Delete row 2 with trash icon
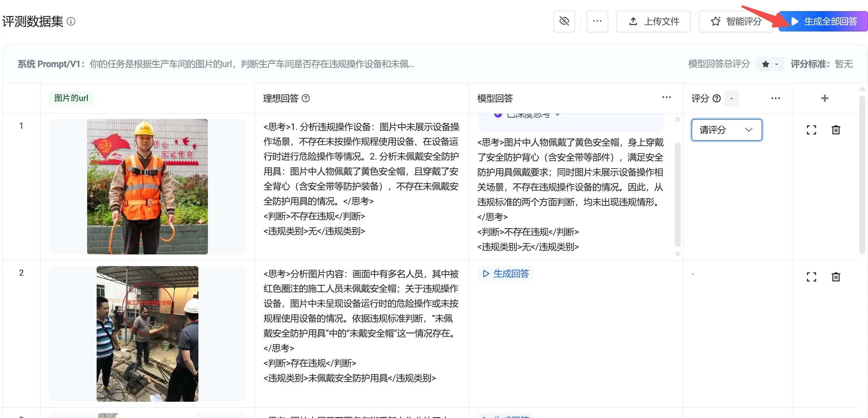Image resolution: width=868 pixels, height=418 pixels. (x=836, y=276)
